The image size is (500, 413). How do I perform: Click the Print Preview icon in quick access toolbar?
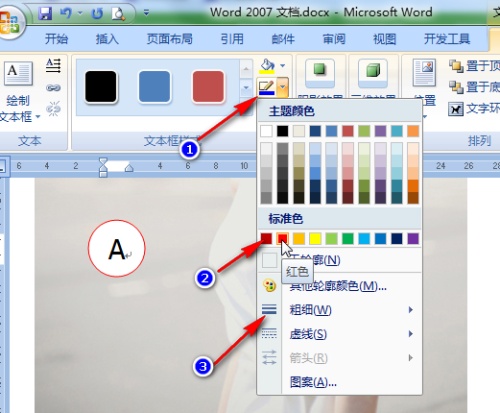pos(118,14)
